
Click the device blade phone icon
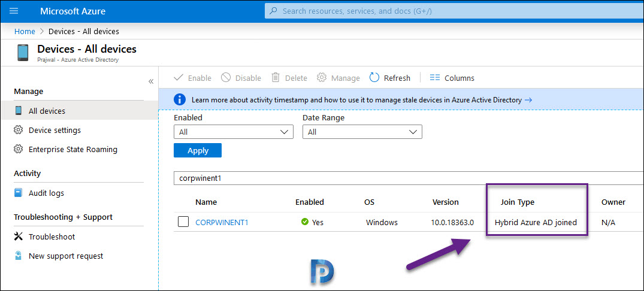[x=23, y=53]
